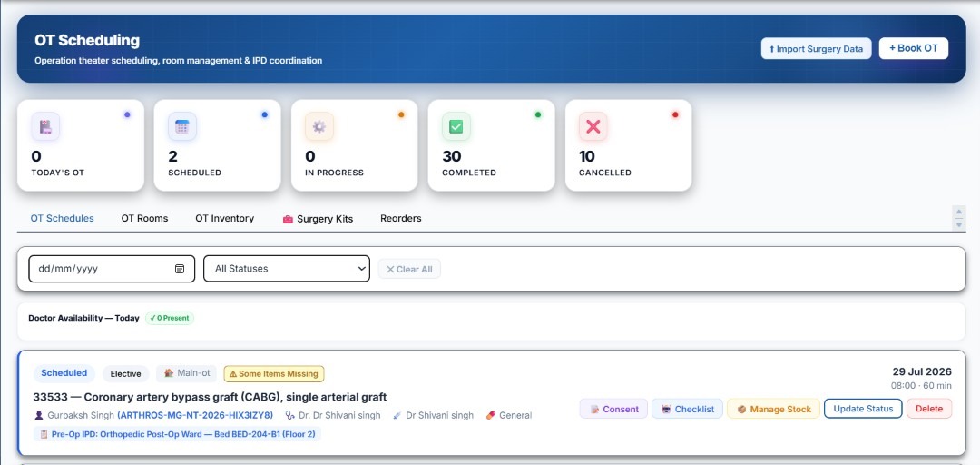Image resolution: width=980 pixels, height=465 pixels.
Task: Click the Cancelled count 10
Action: click(x=587, y=156)
